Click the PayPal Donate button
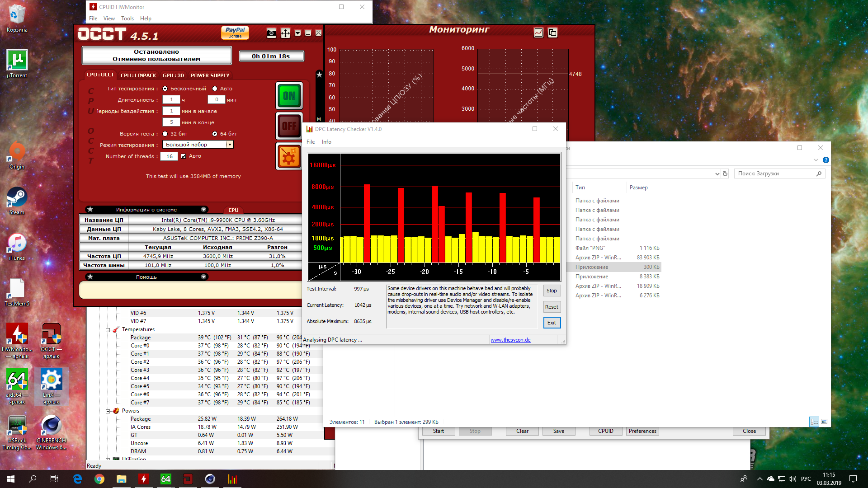The height and width of the screenshot is (488, 868). point(235,33)
